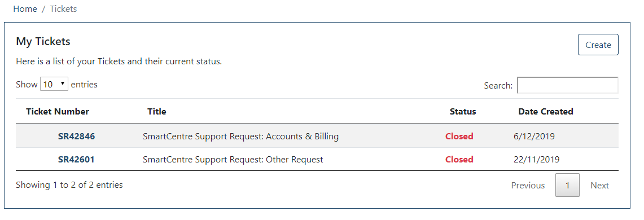Focus the Search input field
The height and width of the screenshot is (220, 644).
[x=568, y=85]
